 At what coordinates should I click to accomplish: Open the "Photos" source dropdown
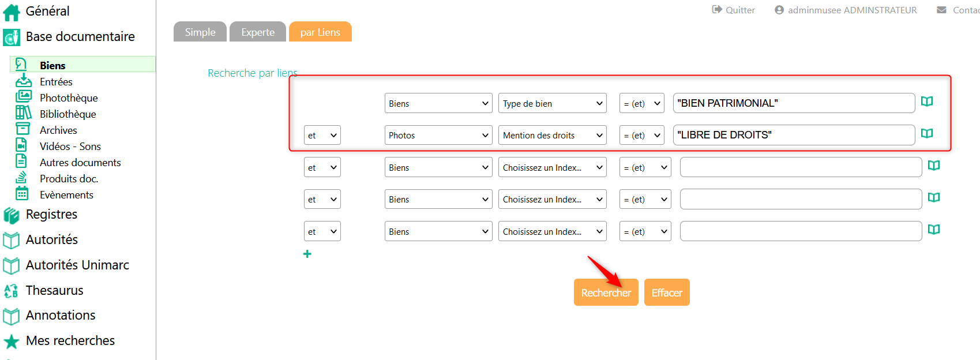[438, 136]
